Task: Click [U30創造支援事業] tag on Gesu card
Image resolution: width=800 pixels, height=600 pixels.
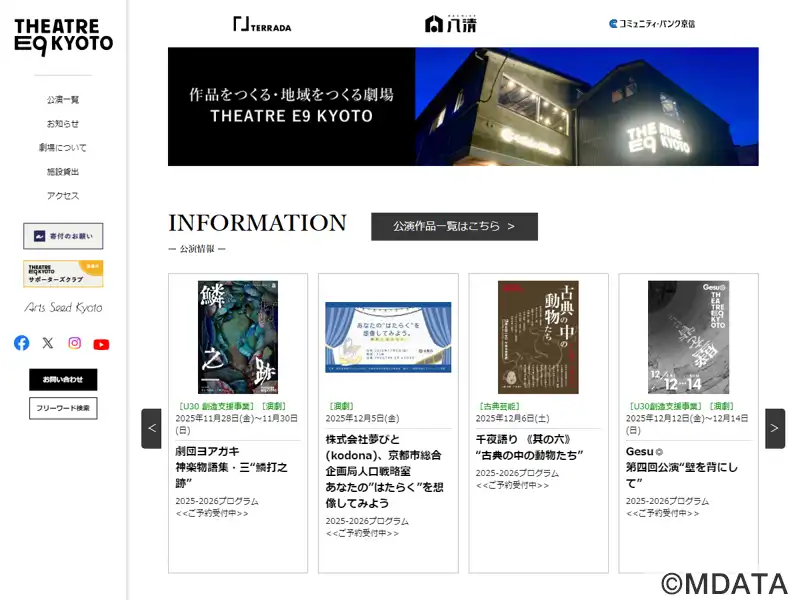Action: (x=665, y=406)
